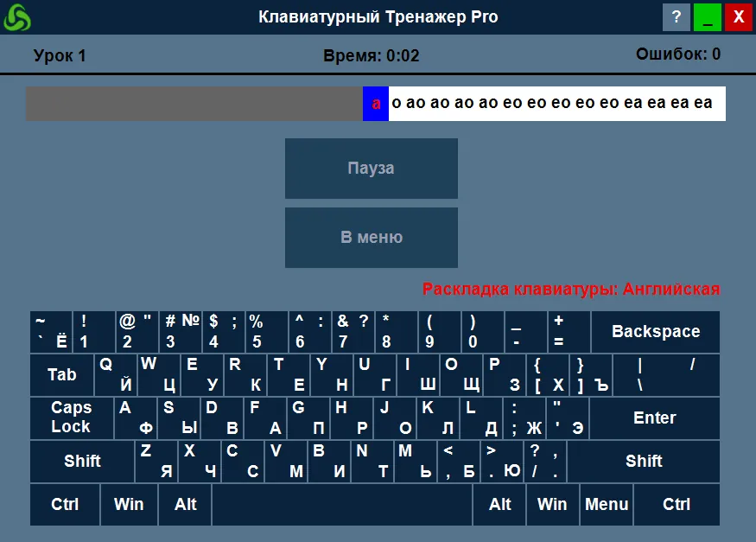
Task: Click the P З key
Action: tap(504, 374)
